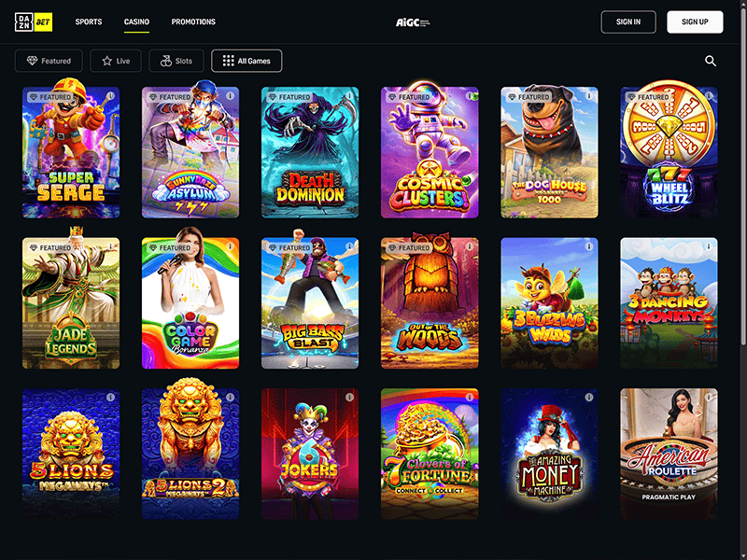Open 7 Clovers of Fortune game

point(430,454)
